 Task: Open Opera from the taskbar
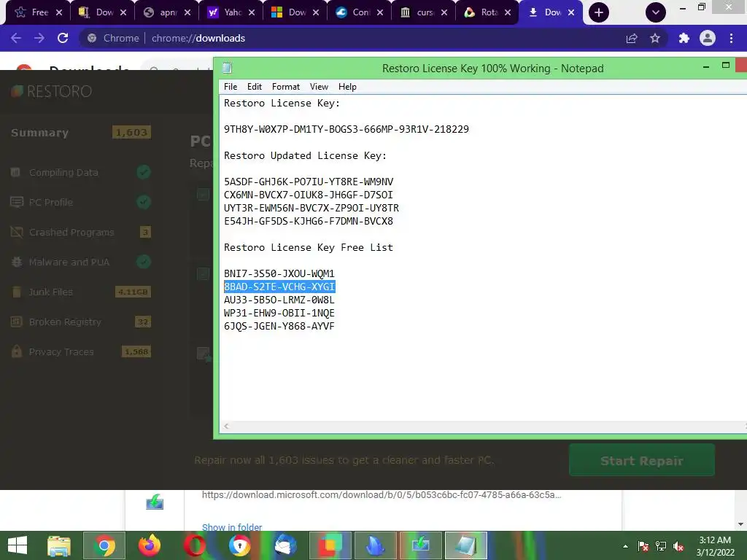194,545
